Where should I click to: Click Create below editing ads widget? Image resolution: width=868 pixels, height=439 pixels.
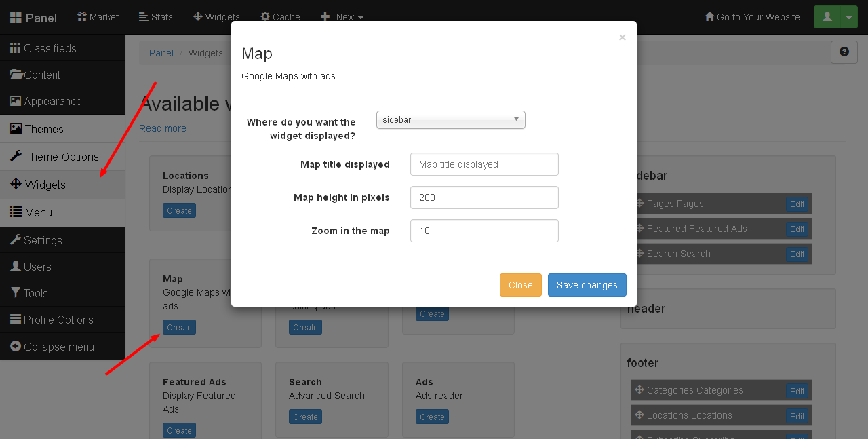coord(305,327)
